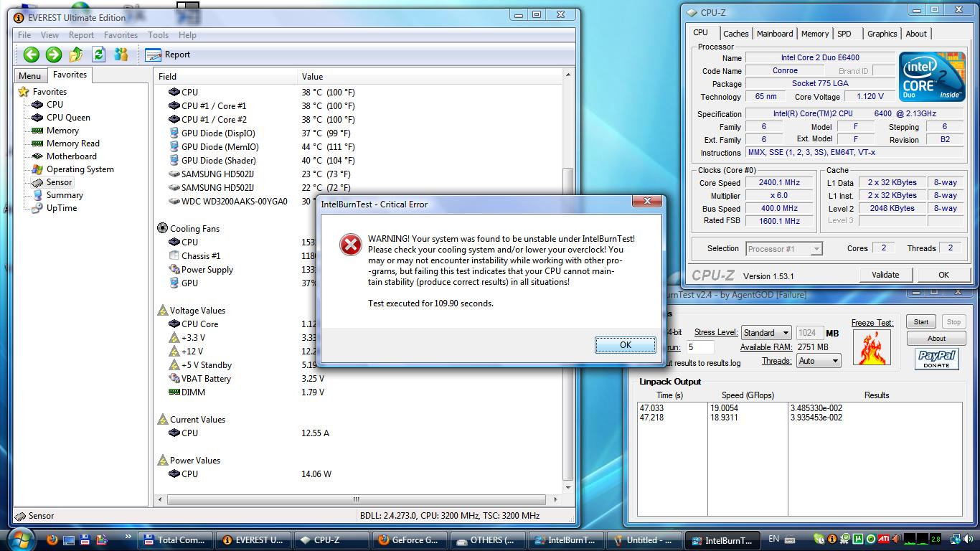Click the Windows Start orb
The image size is (980, 551).
21,539
